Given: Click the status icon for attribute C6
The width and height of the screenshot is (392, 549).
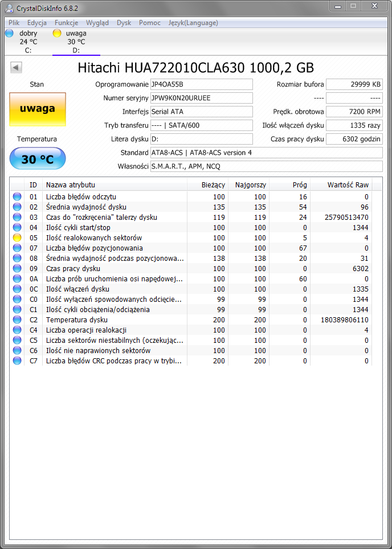Looking at the screenshot, I should click(x=17, y=350).
